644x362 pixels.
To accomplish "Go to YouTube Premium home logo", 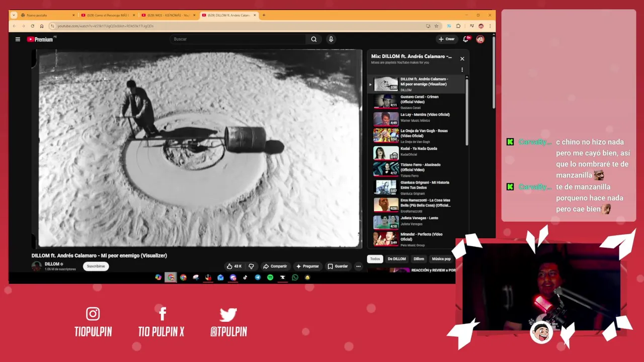I will tap(41, 39).
